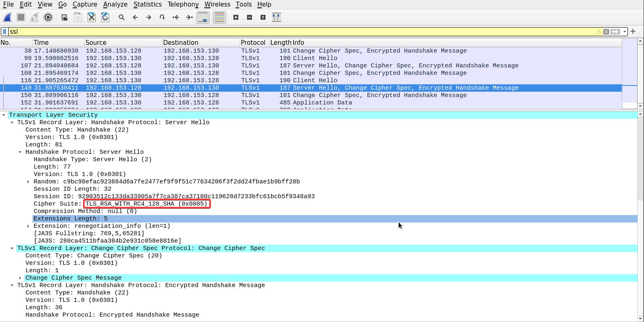644x322 pixels.
Task: Click the resize columns toolbar icon
Action: (277, 17)
